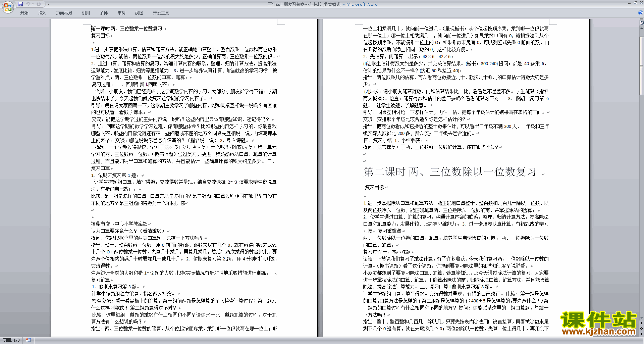Open the 开发工具 ribbon tab
Viewport: 644px width, 344px height.
pyautogui.click(x=161, y=13)
